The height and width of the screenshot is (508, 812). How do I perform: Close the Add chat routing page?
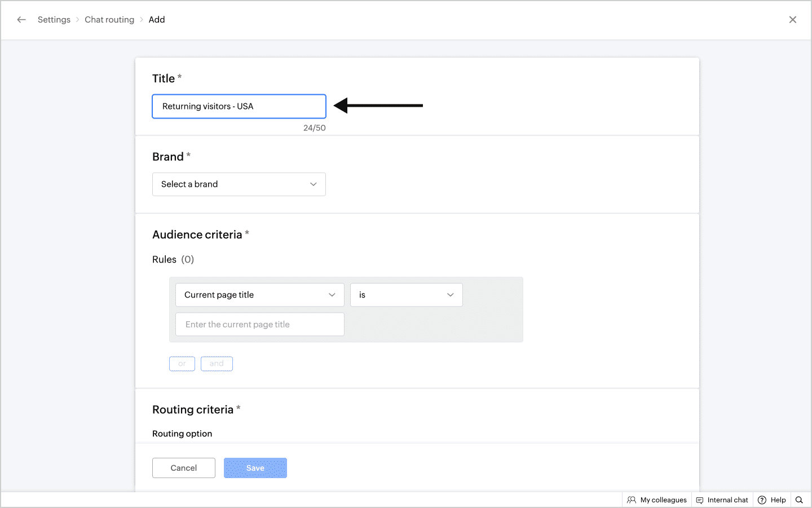792,20
